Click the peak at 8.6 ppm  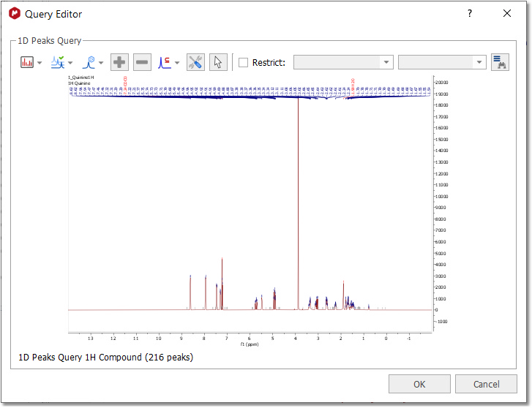point(190,292)
